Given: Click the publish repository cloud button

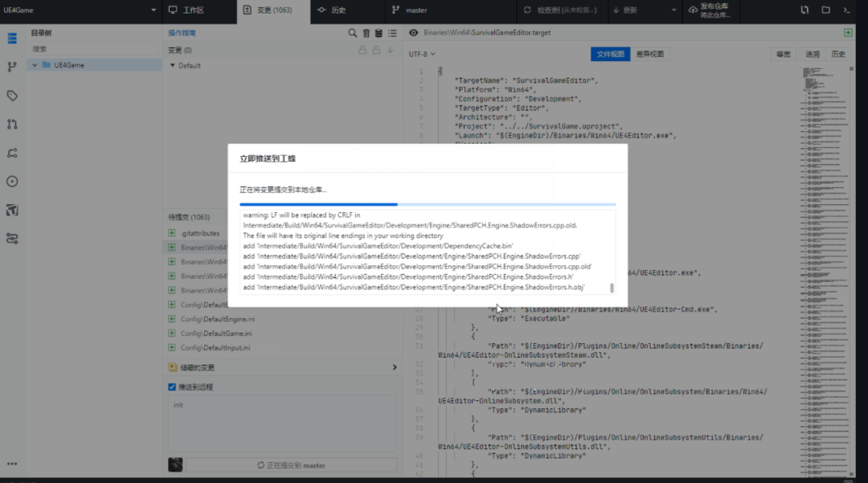Looking at the screenshot, I should pos(710,10).
